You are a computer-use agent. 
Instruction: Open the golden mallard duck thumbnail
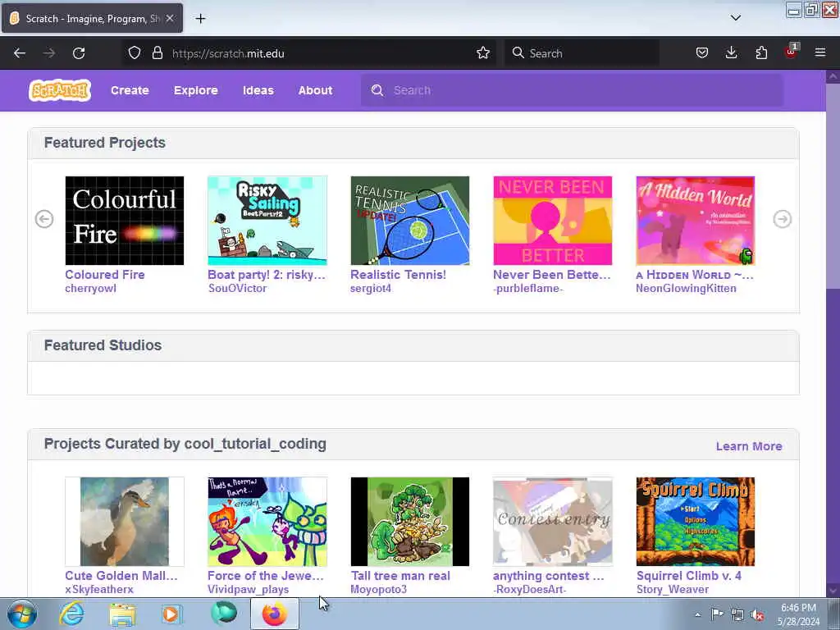pyautogui.click(x=125, y=522)
